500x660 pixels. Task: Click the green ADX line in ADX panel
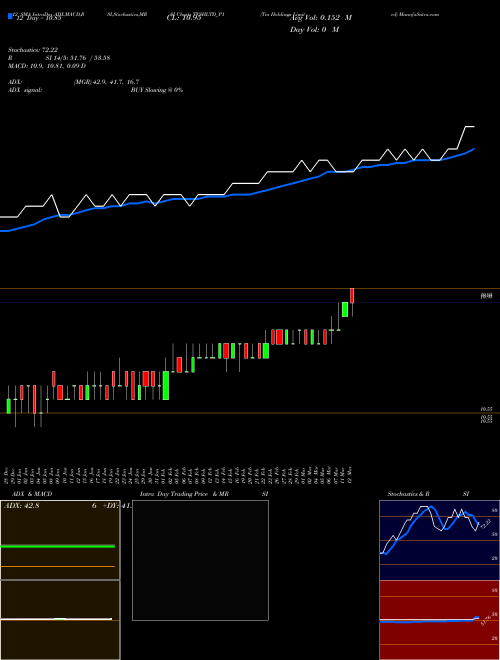[x=58, y=546]
